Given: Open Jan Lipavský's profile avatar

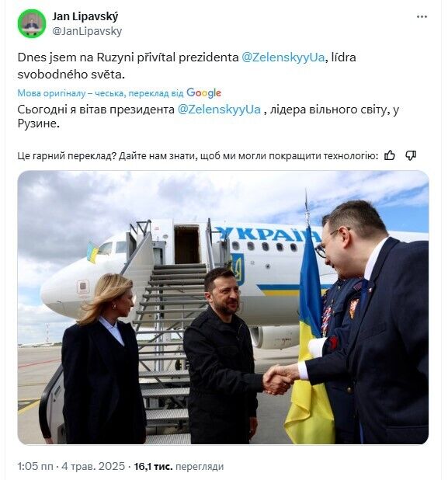Looking at the screenshot, I should tap(32, 23).
